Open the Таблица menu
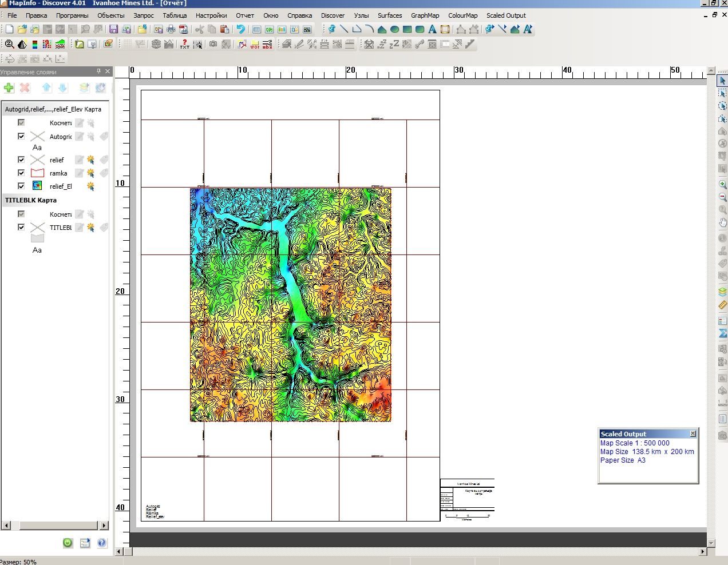 click(x=175, y=15)
